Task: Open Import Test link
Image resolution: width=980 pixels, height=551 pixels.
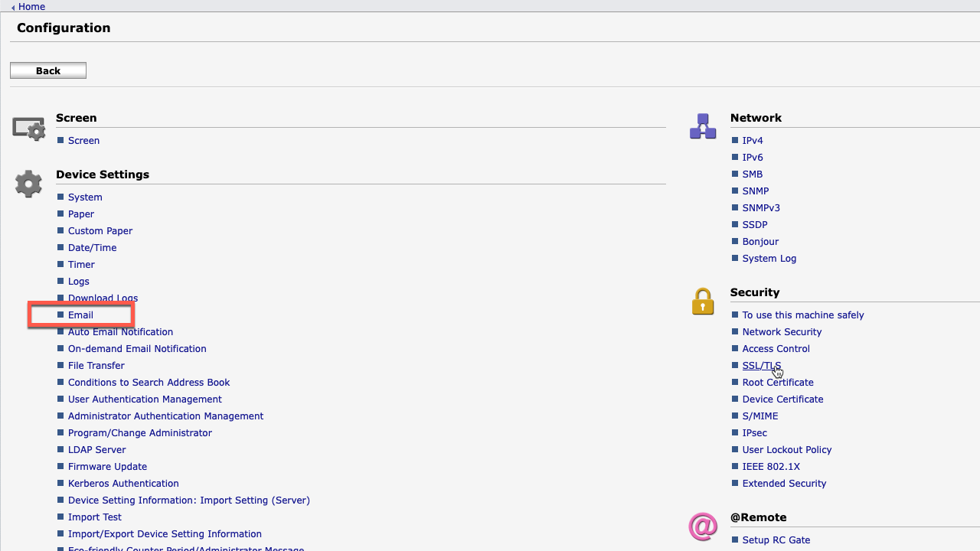Action: pyautogui.click(x=95, y=517)
